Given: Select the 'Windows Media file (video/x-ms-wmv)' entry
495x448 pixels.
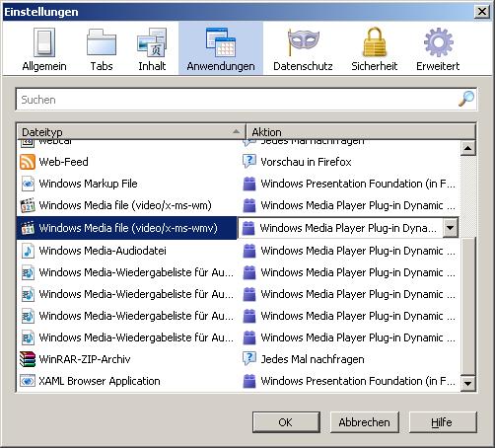Looking at the screenshot, I should pos(126,228).
